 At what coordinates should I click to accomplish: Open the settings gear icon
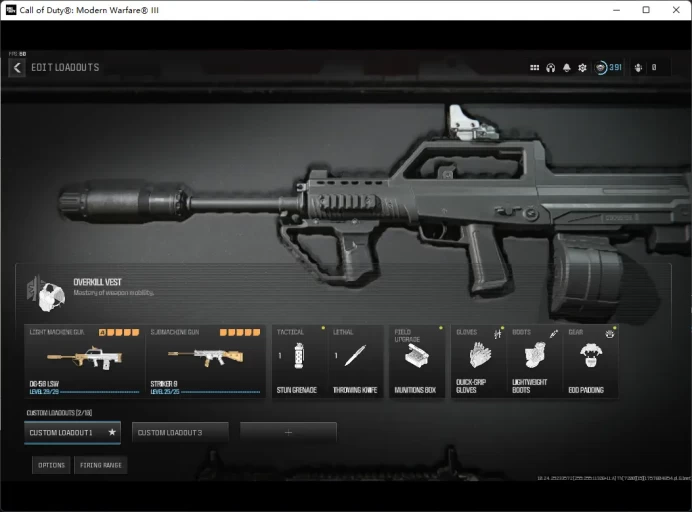tap(583, 68)
